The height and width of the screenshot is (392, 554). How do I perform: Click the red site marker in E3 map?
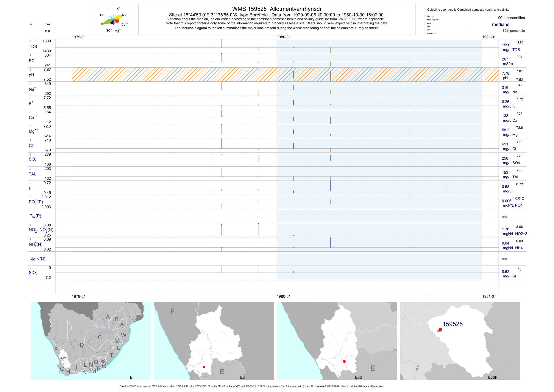click(x=204, y=367)
